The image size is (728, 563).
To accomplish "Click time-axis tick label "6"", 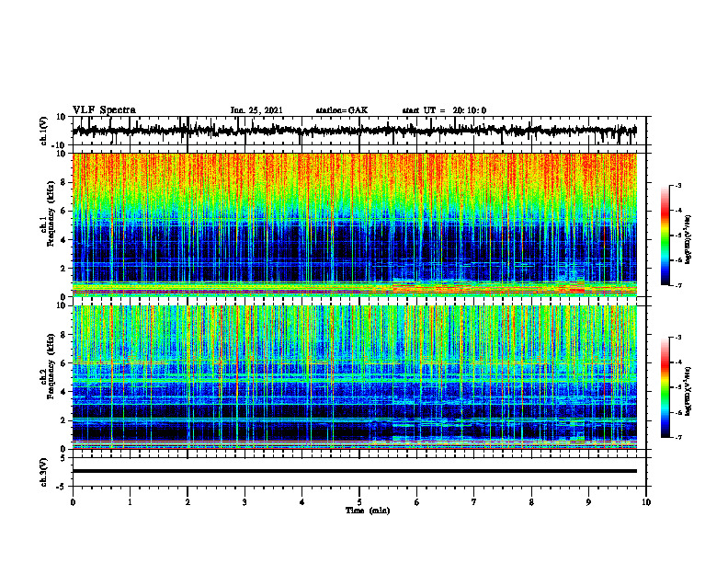I will click(x=417, y=502).
